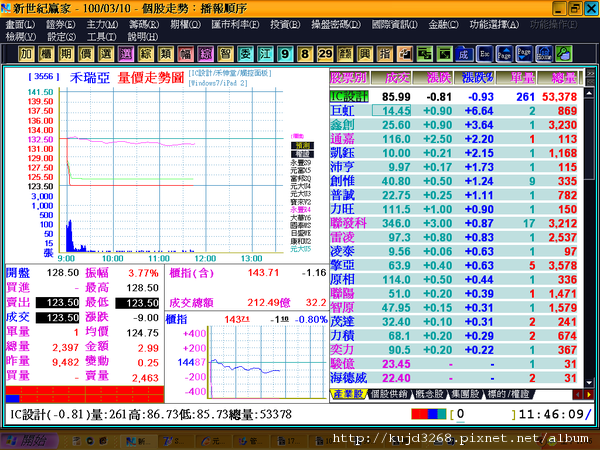
Task: Click the 總量 column header
Action: point(559,78)
